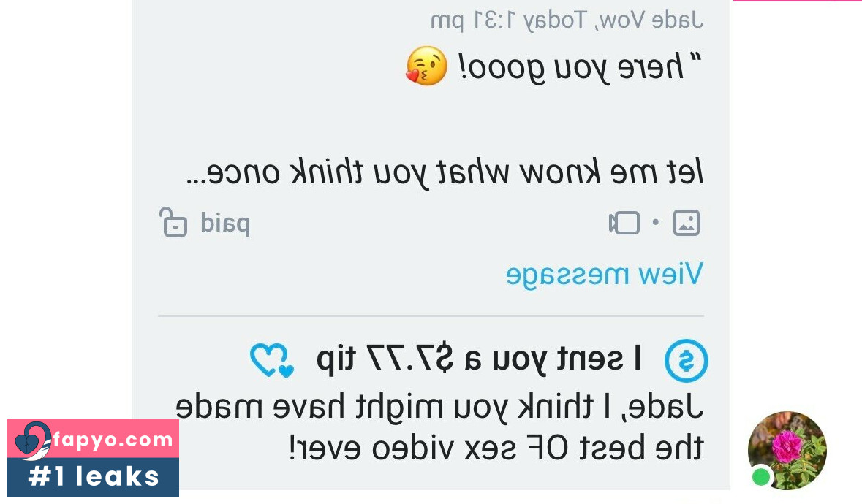
Task: Open the View message link
Action: [604, 274]
